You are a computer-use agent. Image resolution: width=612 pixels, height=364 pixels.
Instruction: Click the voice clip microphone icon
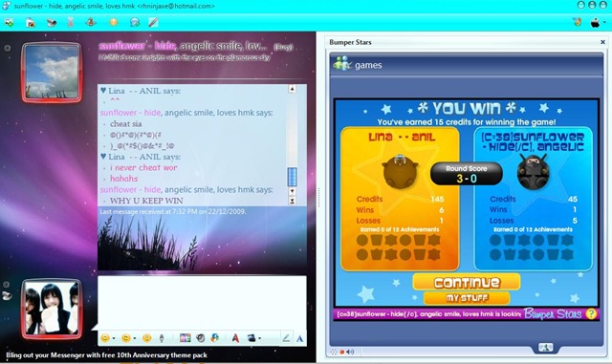[x=162, y=338]
